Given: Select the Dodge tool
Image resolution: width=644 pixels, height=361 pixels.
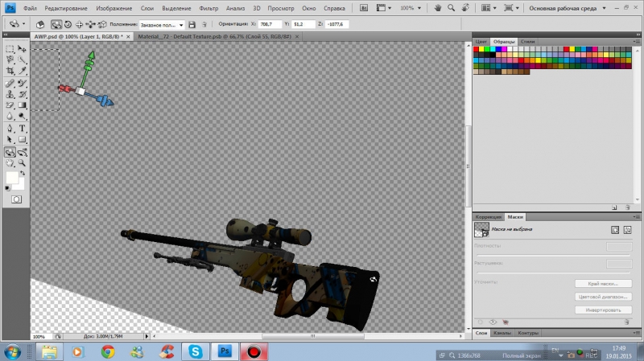Looking at the screenshot, I should pyautogui.click(x=23, y=116).
